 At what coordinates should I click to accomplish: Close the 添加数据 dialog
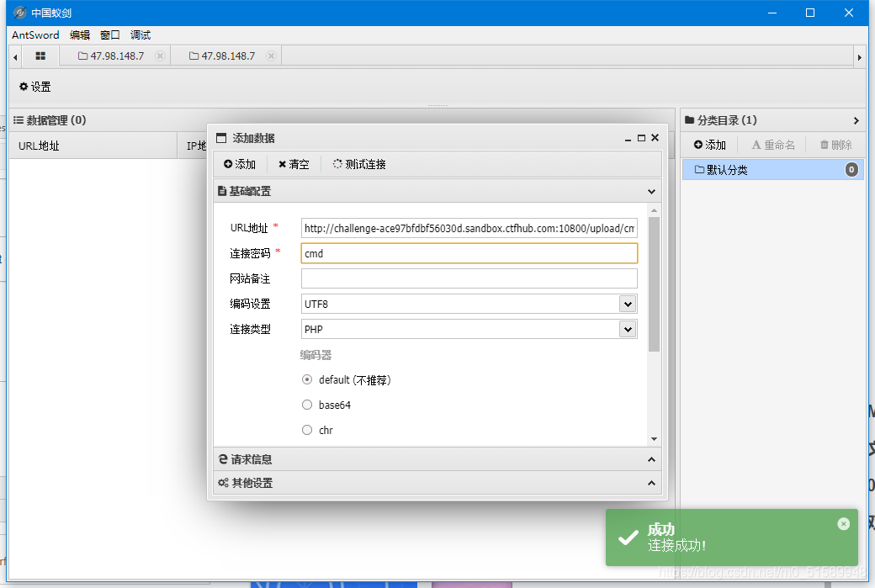(x=655, y=137)
